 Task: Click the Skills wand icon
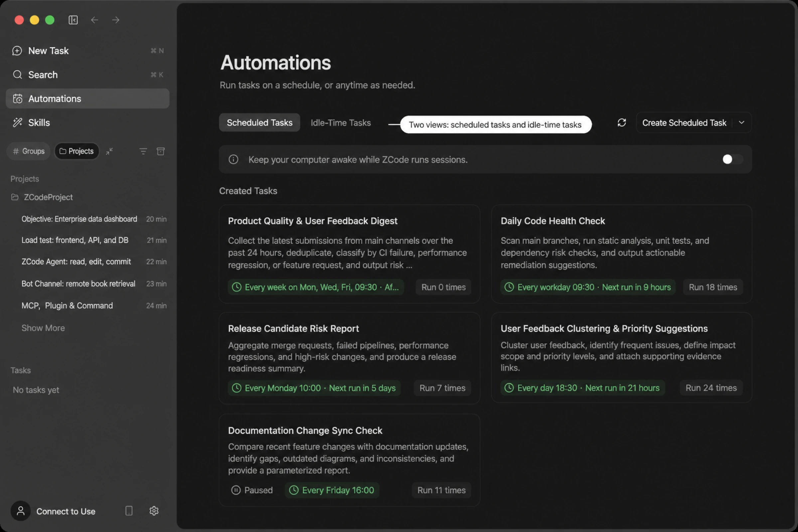coord(17,122)
